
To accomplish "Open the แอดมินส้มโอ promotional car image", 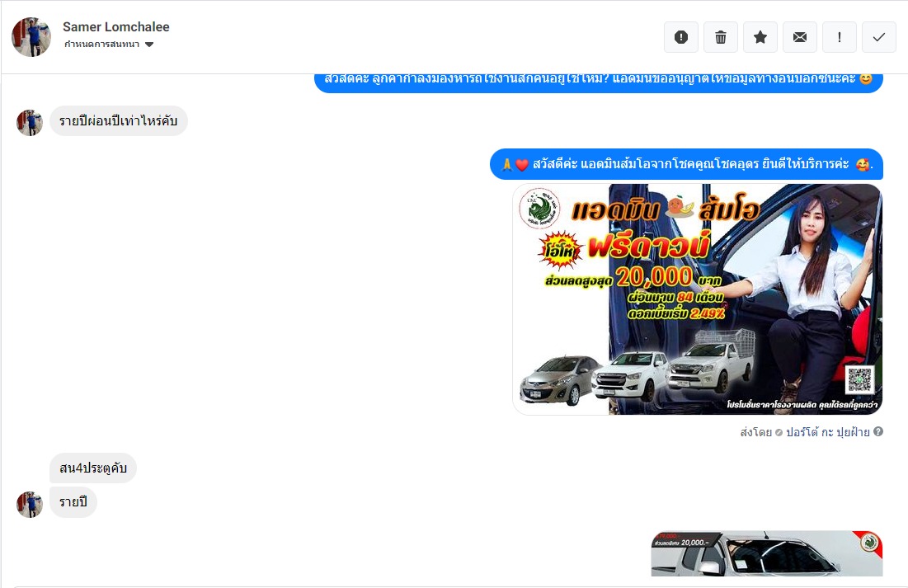I will pyautogui.click(x=697, y=299).
